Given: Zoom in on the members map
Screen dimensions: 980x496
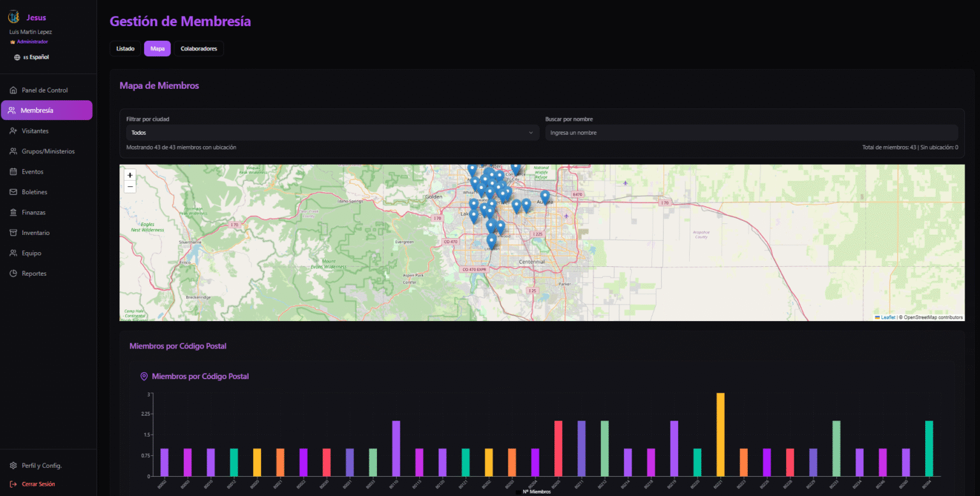Looking at the screenshot, I should coord(130,175).
